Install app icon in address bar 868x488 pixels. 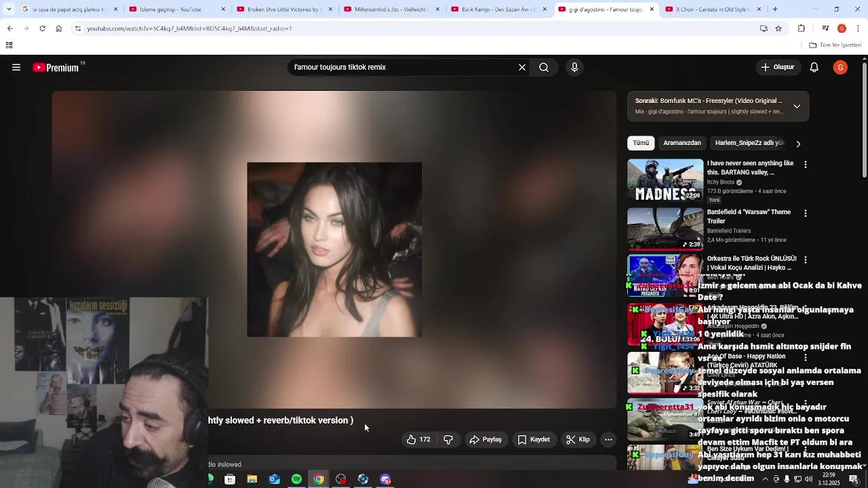coord(764,28)
